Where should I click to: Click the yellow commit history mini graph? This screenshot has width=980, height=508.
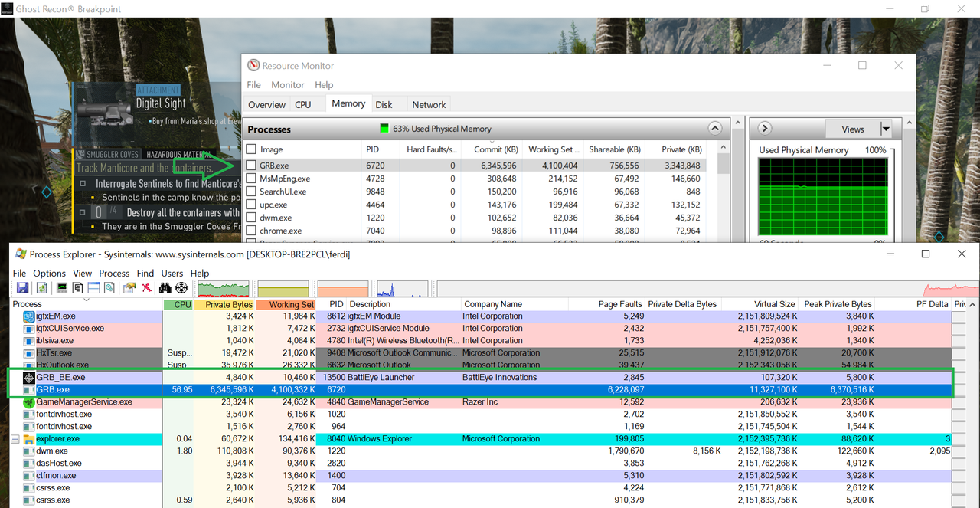pyautogui.click(x=283, y=289)
